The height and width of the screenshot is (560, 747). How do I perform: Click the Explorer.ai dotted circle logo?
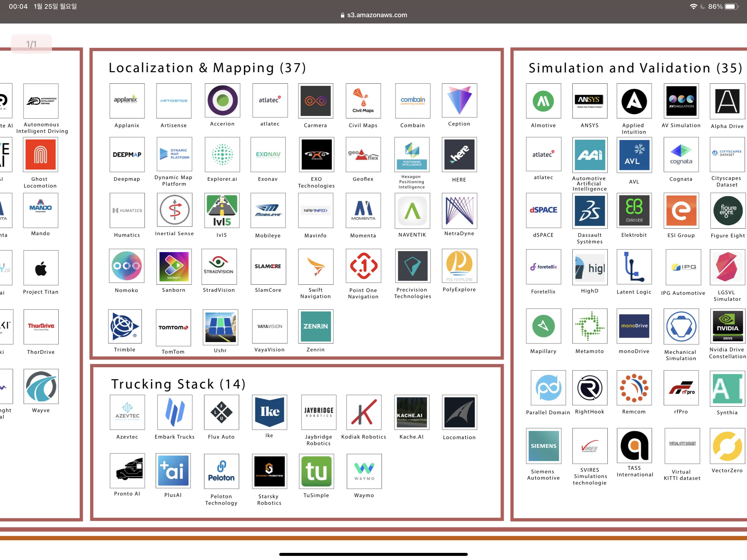(x=222, y=154)
